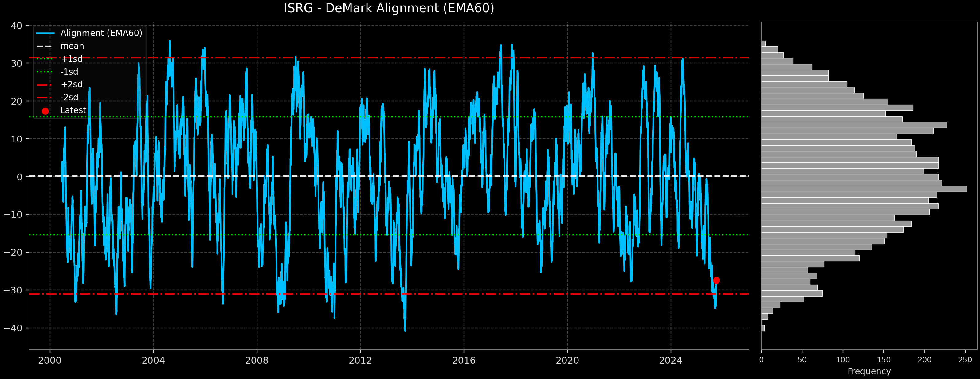Click the +2sd legend label
980x379 pixels.
pos(72,85)
